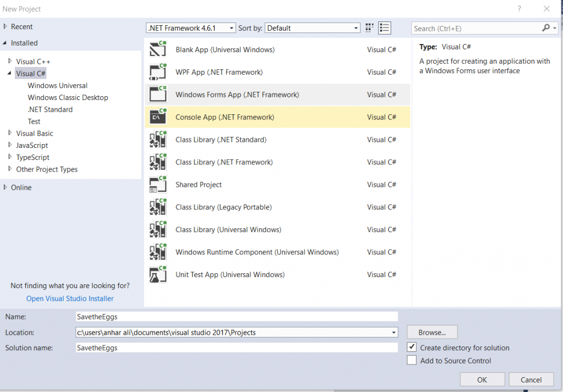
Task: Uncheck Create directory for solution
Action: [x=412, y=347]
